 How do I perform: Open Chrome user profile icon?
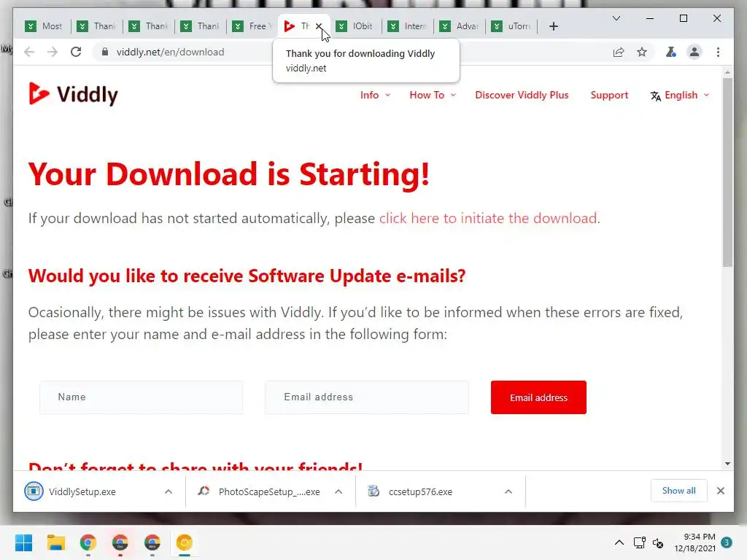pyautogui.click(x=694, y=52)
